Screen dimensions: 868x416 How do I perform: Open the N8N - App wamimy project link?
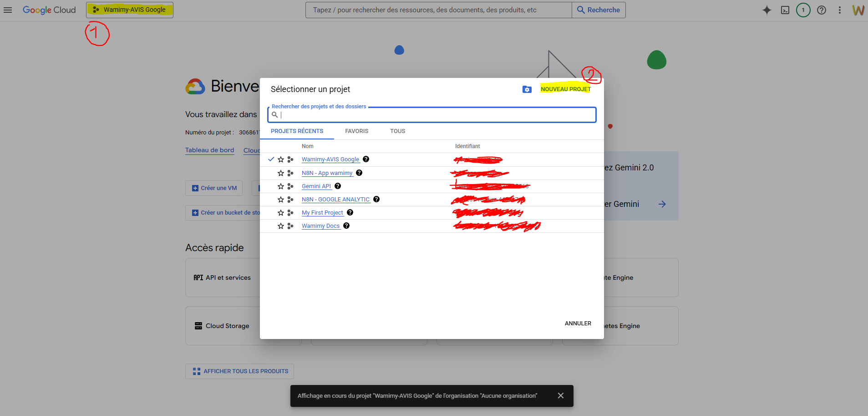click(327, 173)
